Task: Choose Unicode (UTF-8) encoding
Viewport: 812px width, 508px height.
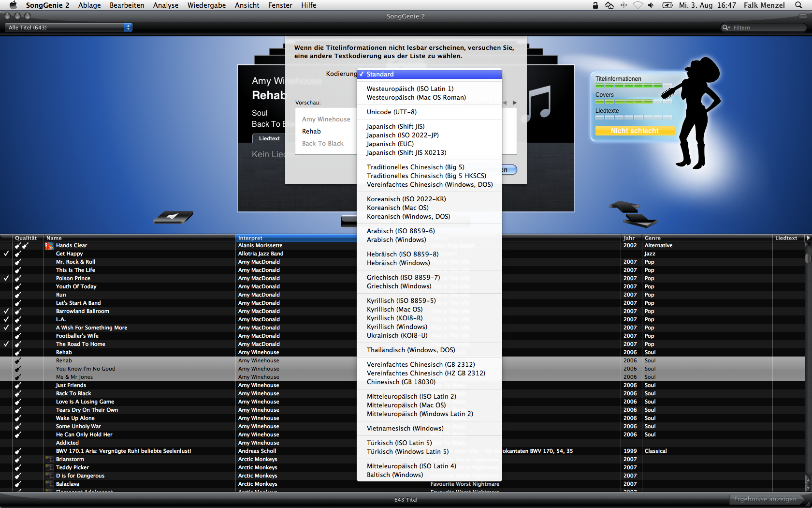Action: coord(429,112)
